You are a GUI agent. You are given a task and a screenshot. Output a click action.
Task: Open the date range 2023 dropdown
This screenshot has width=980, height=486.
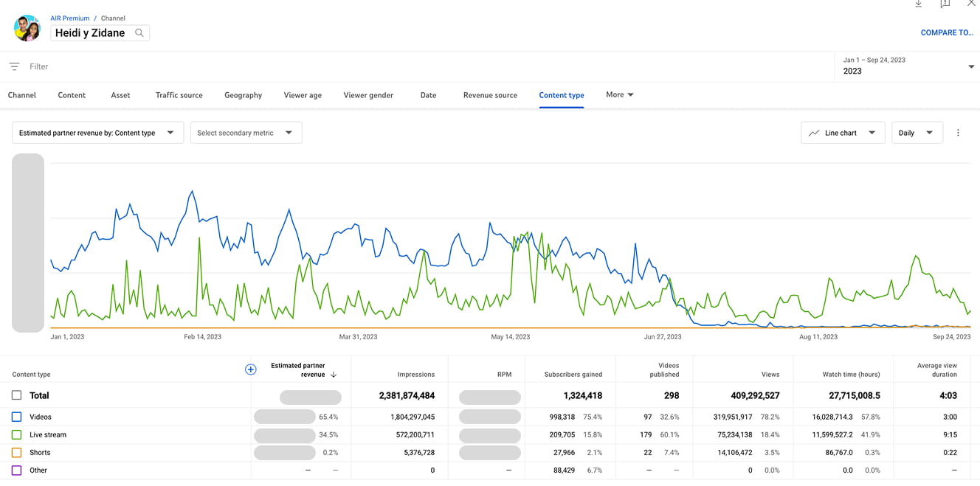pyautogui.click(x=973, y=66)
